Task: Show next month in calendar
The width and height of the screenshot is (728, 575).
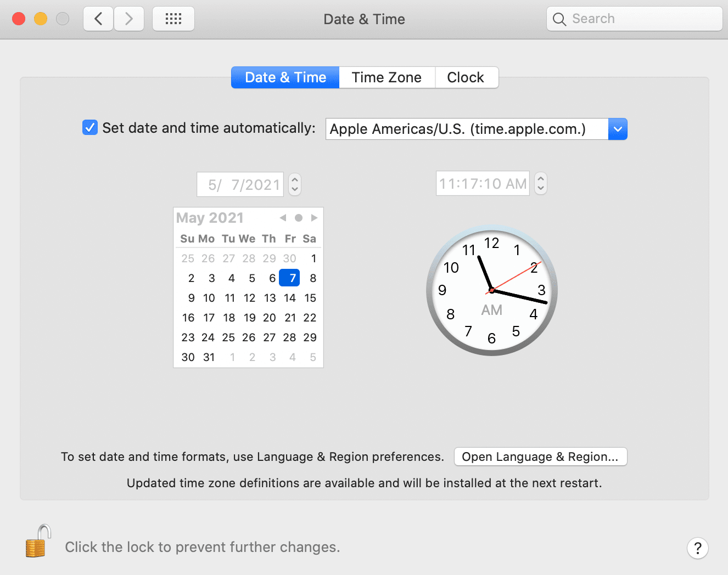Action: tap(314, 218)
